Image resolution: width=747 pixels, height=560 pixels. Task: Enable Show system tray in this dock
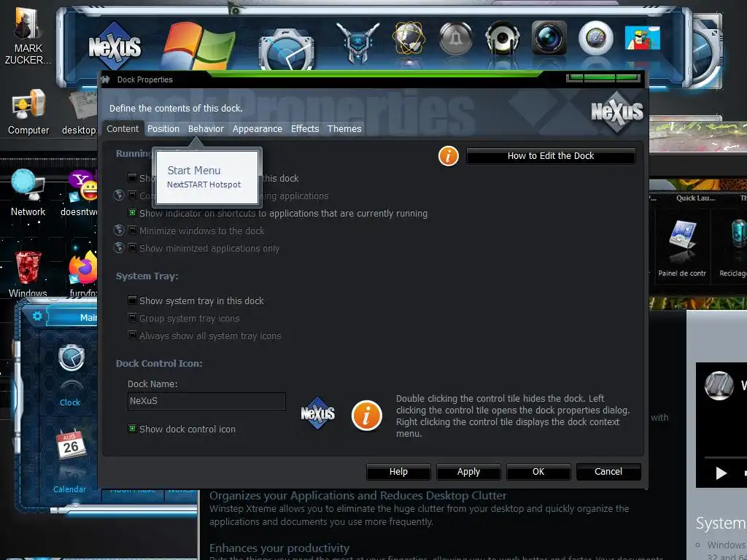(x=133, y=300)
